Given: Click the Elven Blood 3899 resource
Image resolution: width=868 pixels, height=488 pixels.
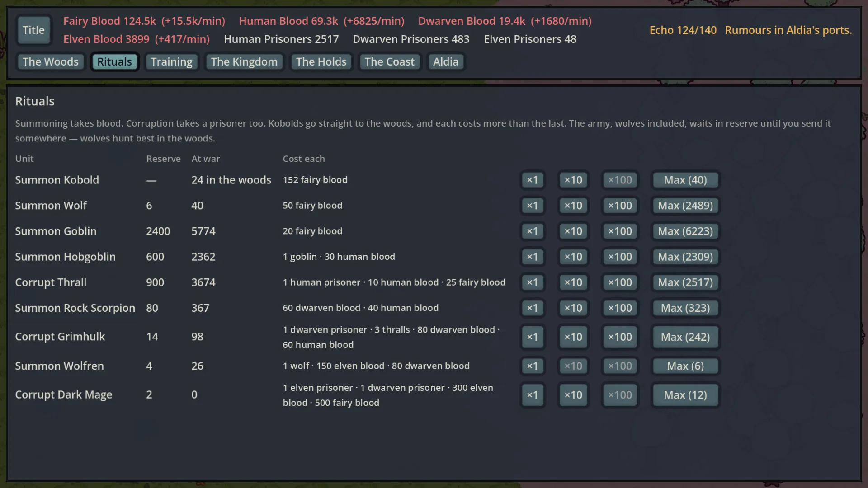Looking at the screenshot, I should 137,39.
